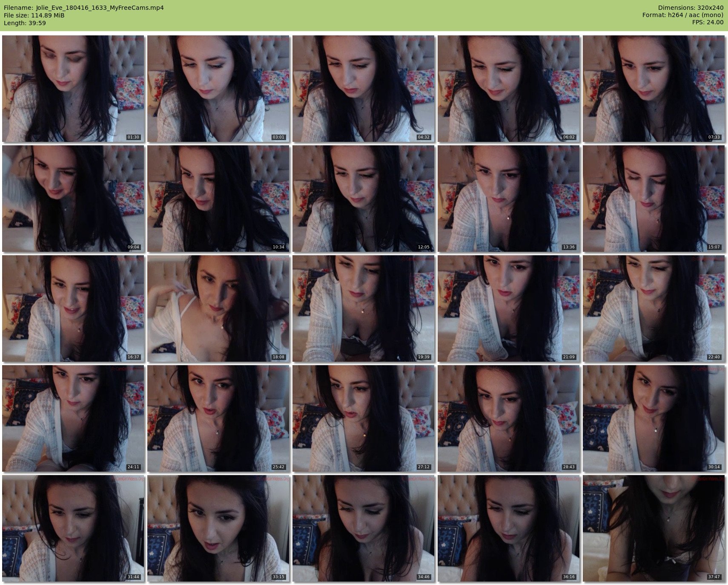The height and width of the screenshot is (585, 728).
Task: Open the thumbnail marked 27:12
Action: 364,418
